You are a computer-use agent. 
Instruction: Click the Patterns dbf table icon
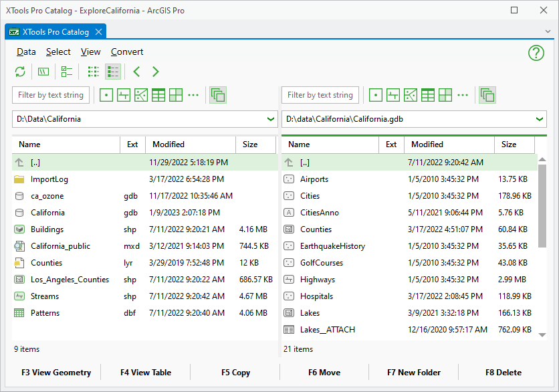point(19,313)
